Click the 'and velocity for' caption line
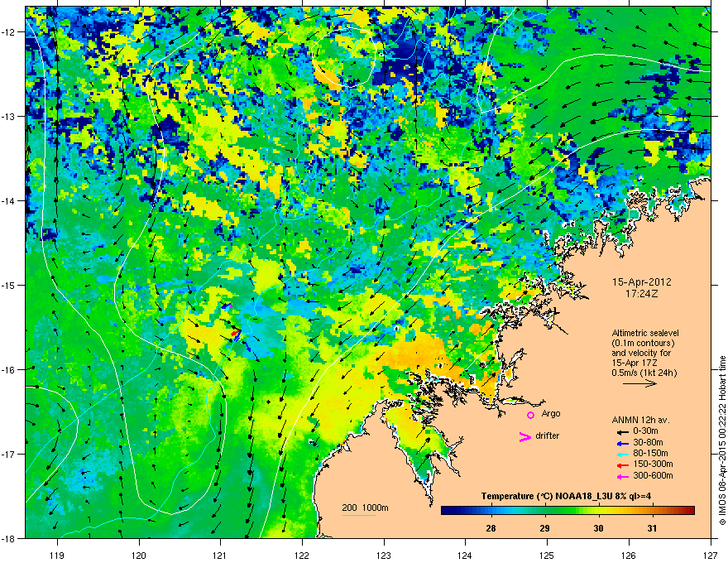728x563 pixels. point(640,353)
